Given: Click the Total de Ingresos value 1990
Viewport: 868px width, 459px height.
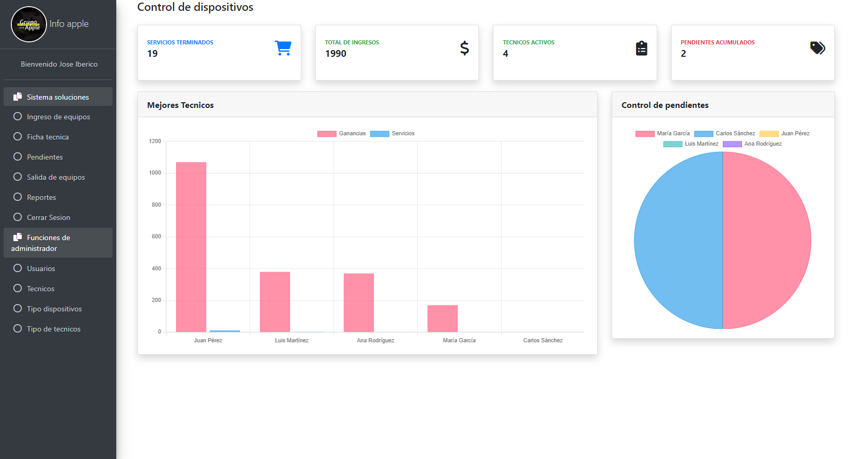Looking at the screenshot, I should pyautogui.click(x=335, y=54).
